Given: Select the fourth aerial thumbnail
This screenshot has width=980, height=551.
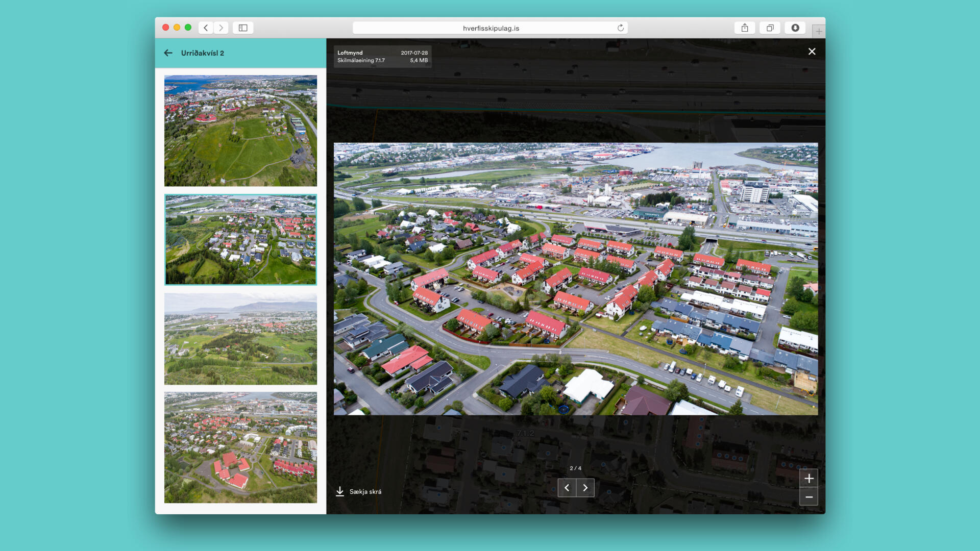Looking at the screenshot, I should click(240, 447).
